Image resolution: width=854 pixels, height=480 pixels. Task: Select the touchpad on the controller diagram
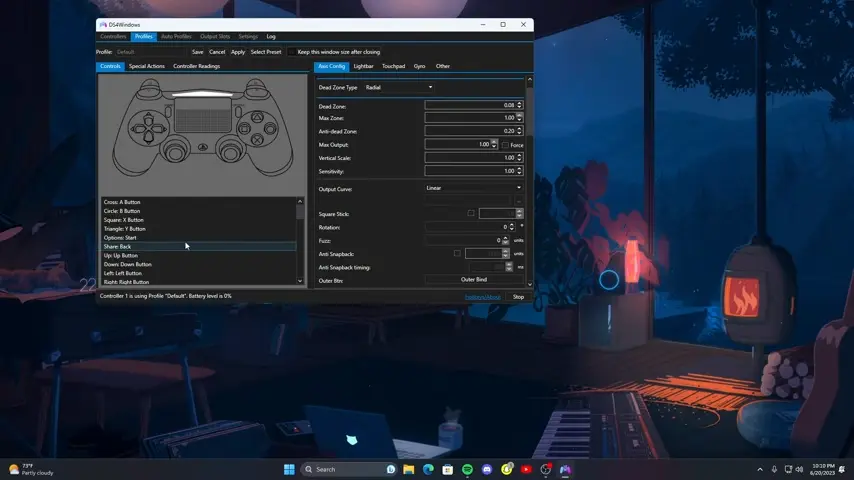coord(203,115)
